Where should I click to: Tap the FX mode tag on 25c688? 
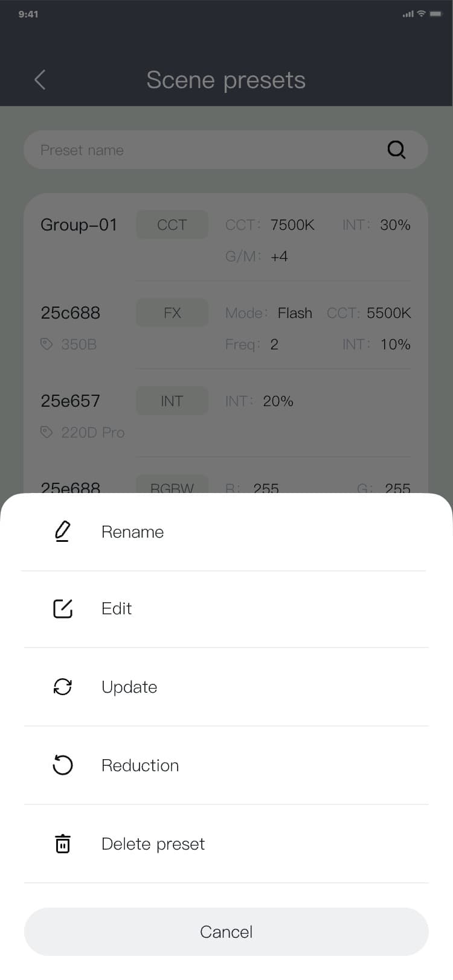coord(172,313)
